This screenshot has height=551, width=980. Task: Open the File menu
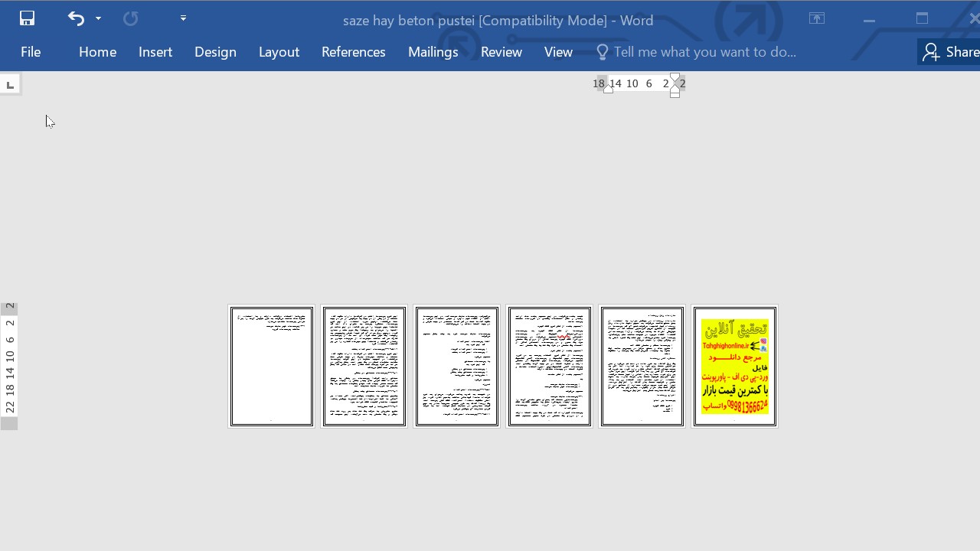31,52
